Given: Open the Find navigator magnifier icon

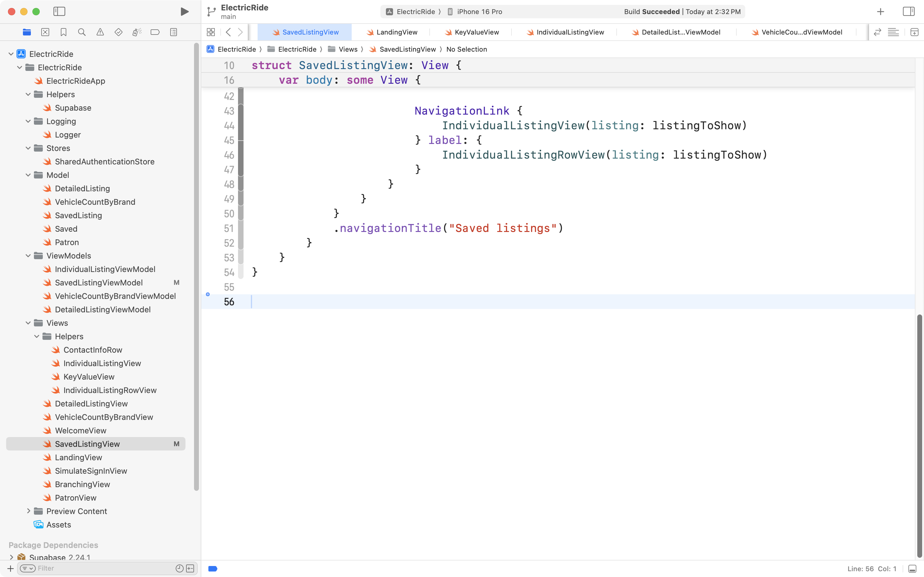Looking at the screenshot, I should coord(82,32).
